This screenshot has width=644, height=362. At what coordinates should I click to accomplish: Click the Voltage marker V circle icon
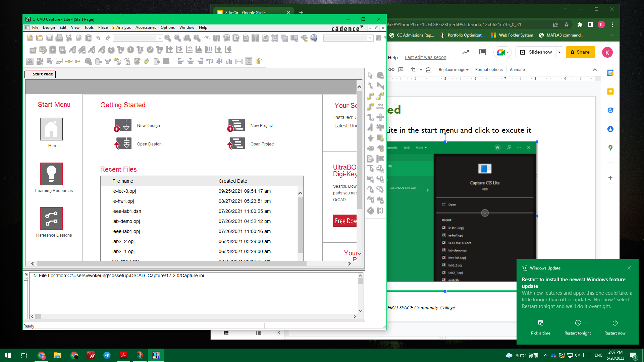pyautogui.click(x=111, y=50)
